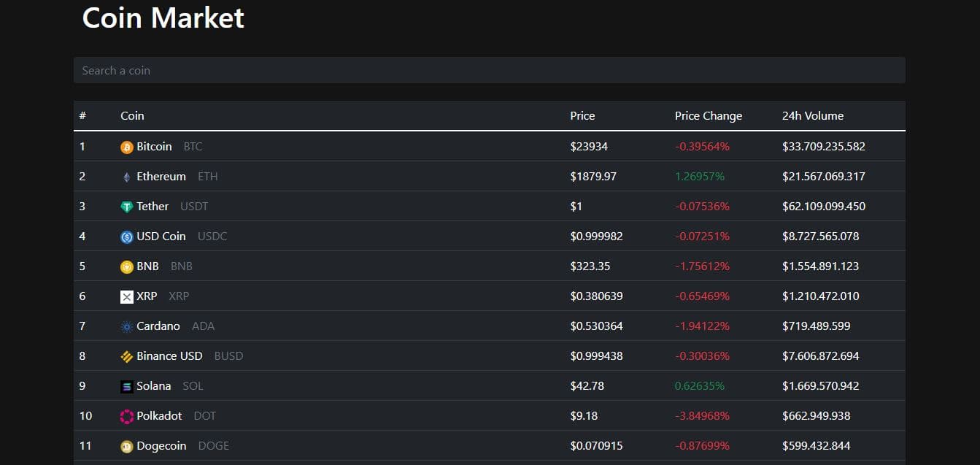Click the Cardano logo icon
980x465 pixels.
tap(127, 326)
